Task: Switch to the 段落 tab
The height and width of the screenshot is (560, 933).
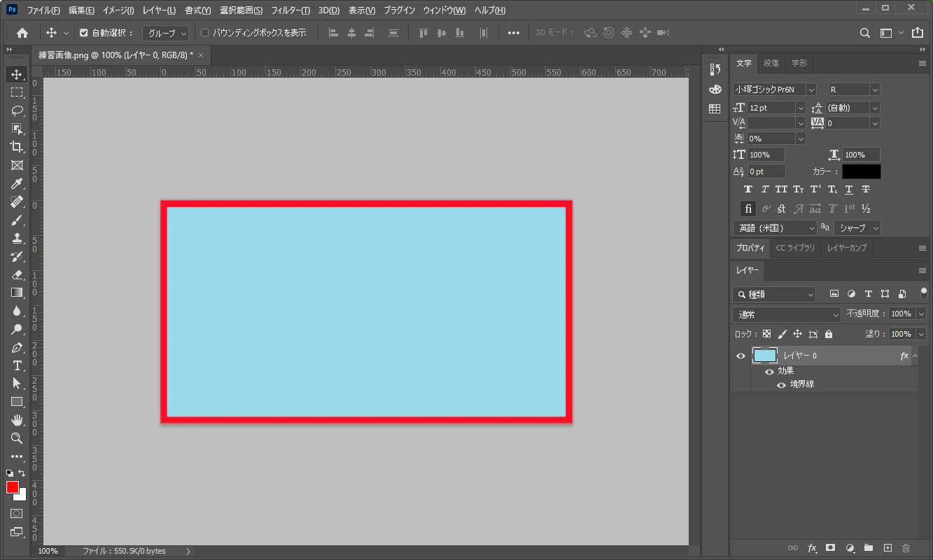Action: click(x=771, y=63)
